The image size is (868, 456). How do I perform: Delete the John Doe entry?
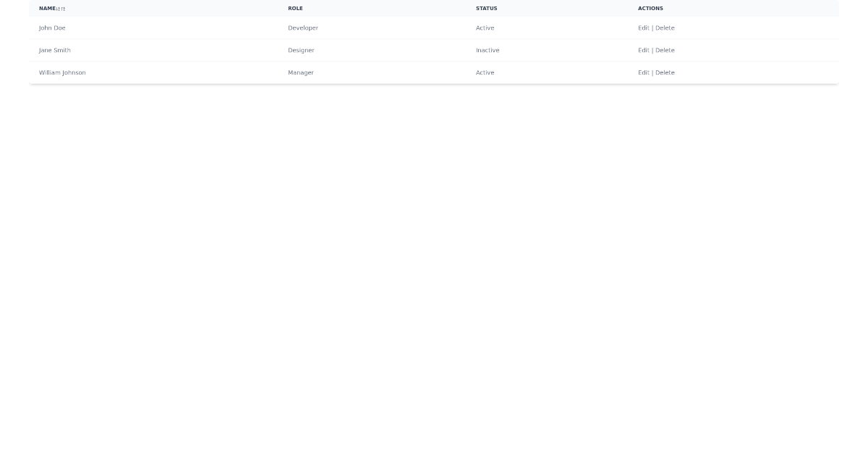(x=665, y=28)
